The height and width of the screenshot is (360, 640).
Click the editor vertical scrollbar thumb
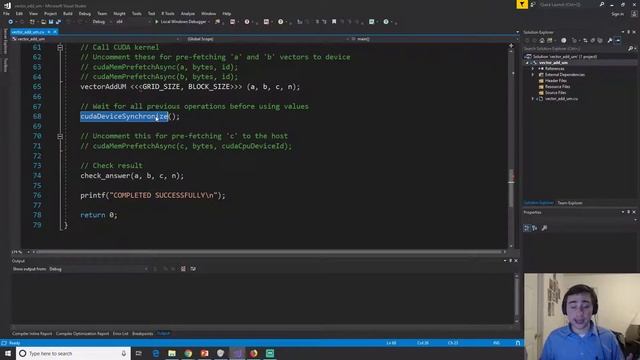click(x=511, y=188)
